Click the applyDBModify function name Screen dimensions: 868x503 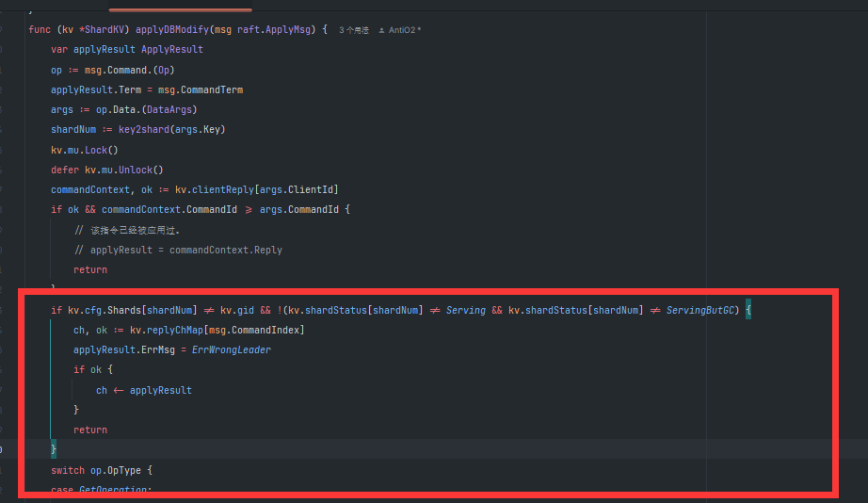pos(173,30)
